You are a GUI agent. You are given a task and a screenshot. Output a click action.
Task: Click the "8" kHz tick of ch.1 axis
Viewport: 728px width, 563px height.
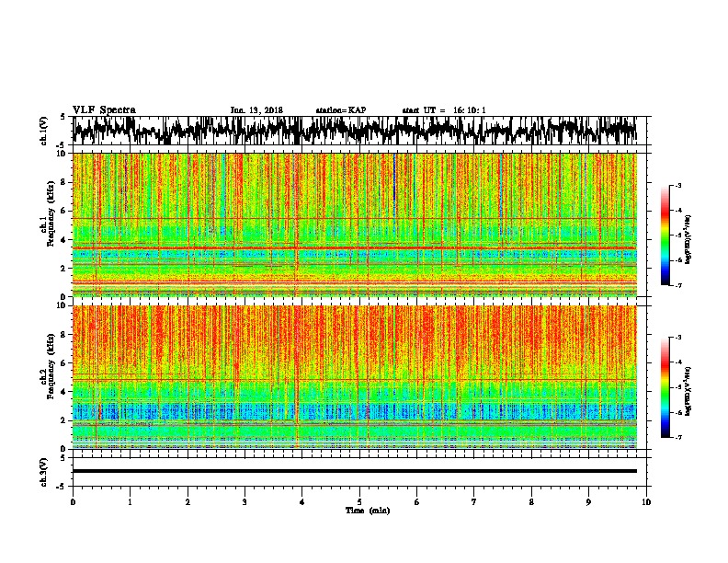pos(64,182)
